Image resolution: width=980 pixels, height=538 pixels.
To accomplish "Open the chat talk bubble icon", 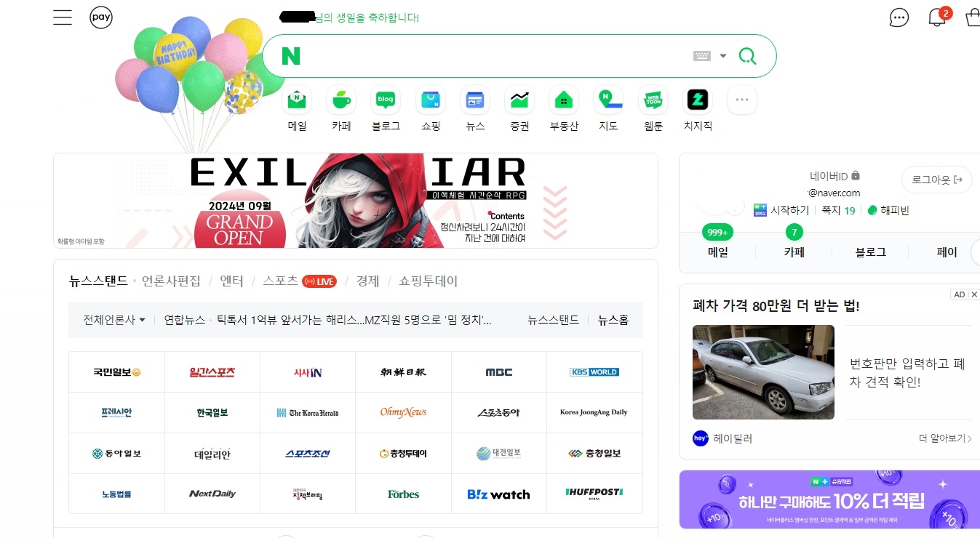I will pos(899,17).
